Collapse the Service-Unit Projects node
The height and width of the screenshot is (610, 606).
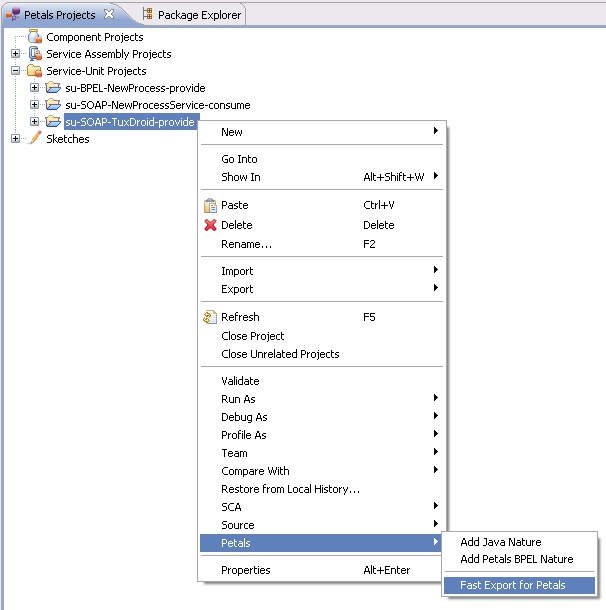[x=16, y=71]
